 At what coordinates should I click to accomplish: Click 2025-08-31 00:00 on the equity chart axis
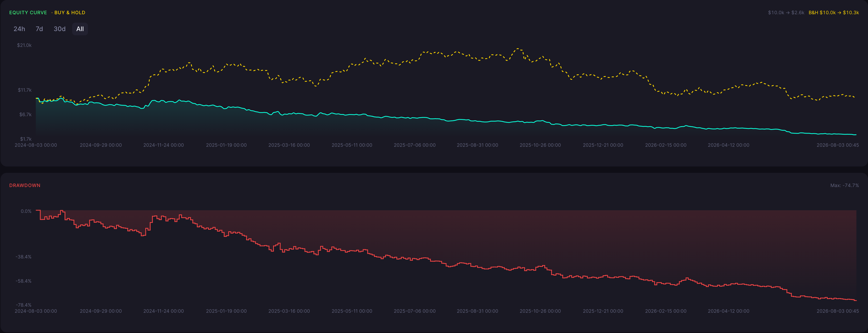pyautogui.click(x=477, y=145)
